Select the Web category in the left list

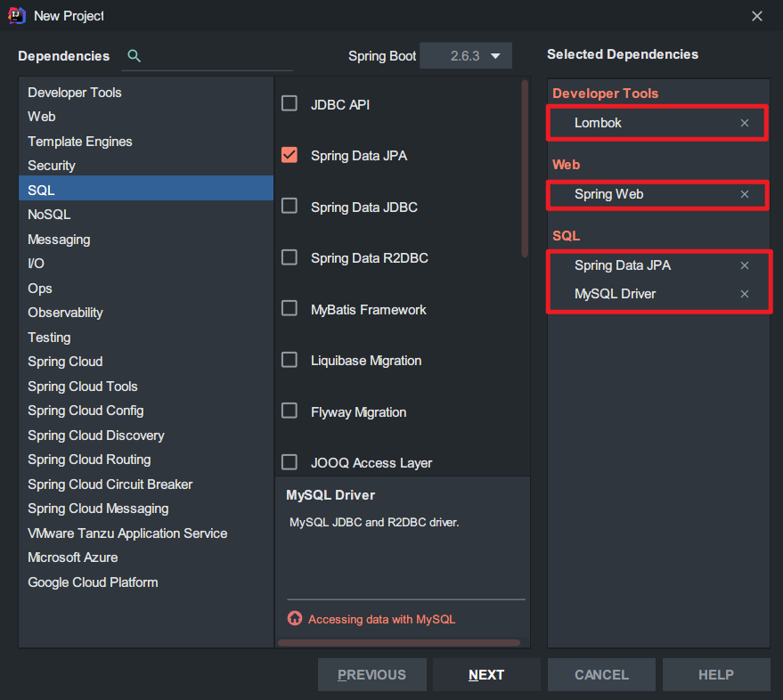click(146, 117)
